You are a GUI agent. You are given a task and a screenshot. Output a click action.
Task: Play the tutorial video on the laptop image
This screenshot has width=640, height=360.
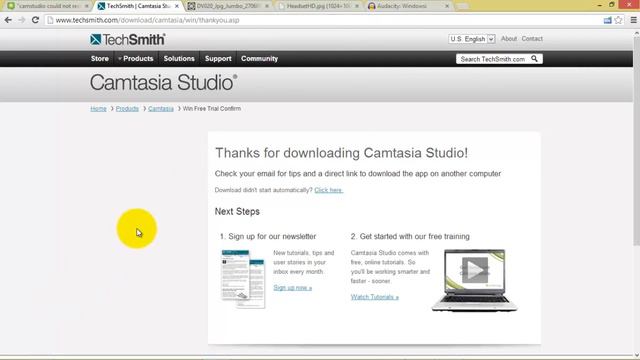pyautogui.click(x=475, y=270)
